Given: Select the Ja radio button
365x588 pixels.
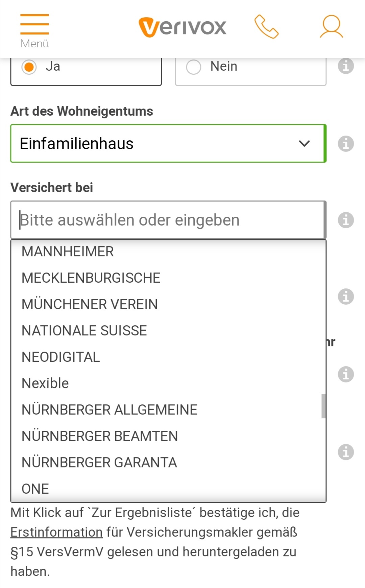Looking at the screenshot, I should [29, 67].
